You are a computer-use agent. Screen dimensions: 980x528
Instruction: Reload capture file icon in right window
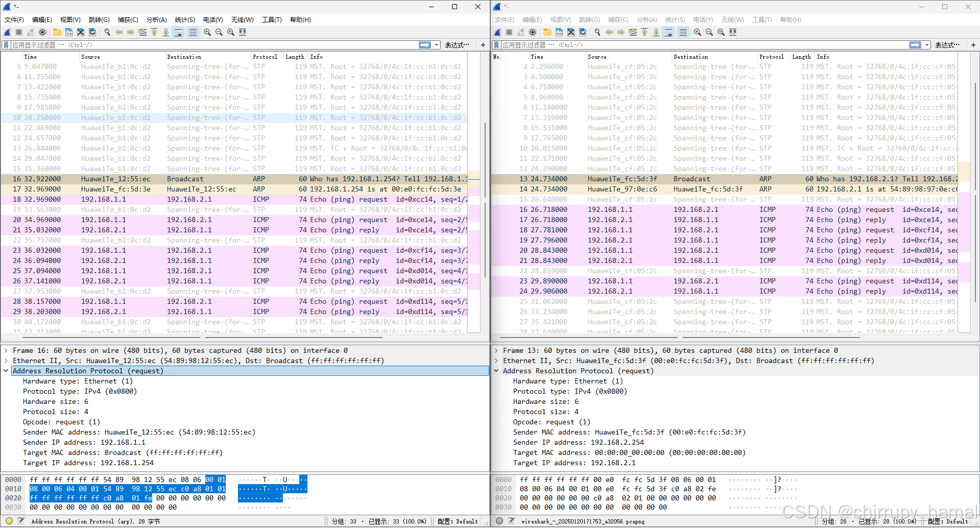583,32
